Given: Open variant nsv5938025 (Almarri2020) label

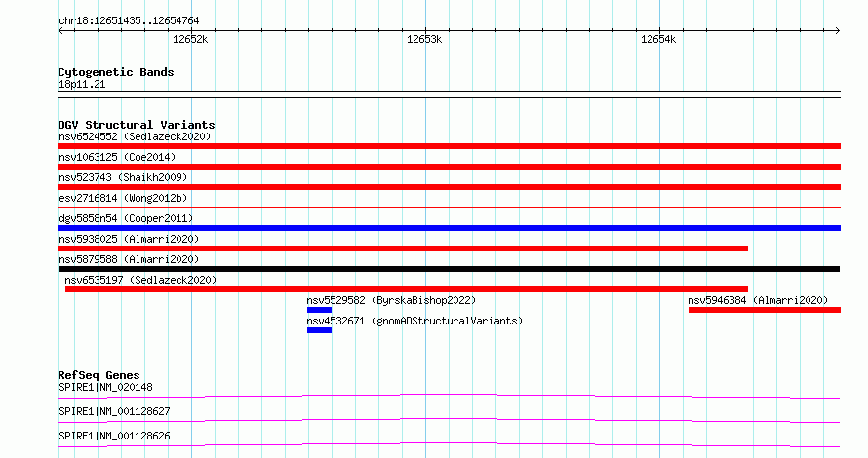Looking at the screenshot, I should pyautogui.click(x=129, y=239).
